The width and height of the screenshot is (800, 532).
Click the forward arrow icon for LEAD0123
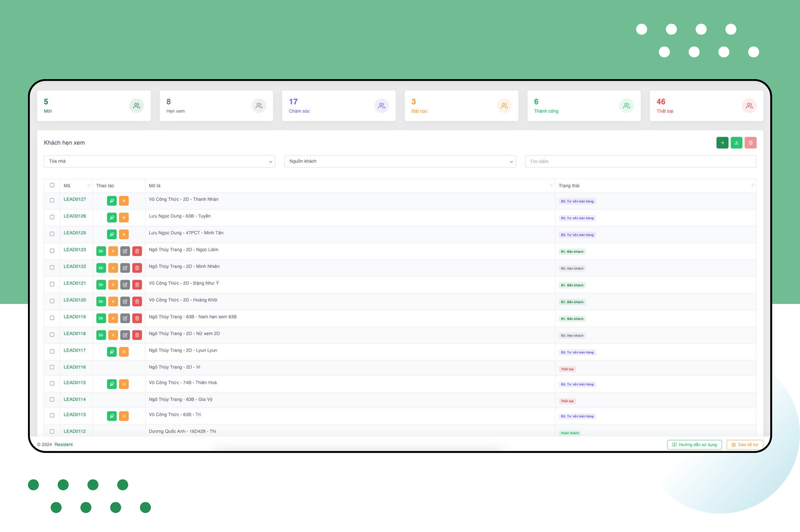pos(101,251)
